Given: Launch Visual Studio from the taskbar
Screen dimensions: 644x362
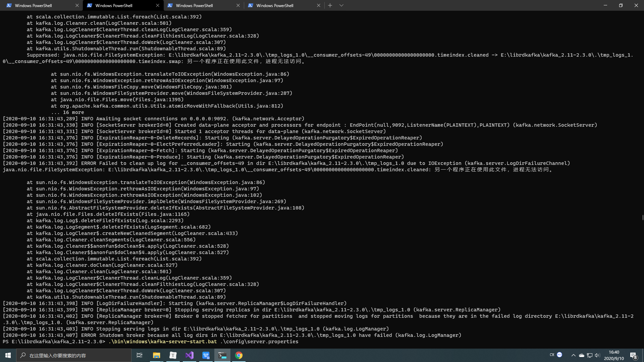Looking at the screenshot, I should pos(189,355).
